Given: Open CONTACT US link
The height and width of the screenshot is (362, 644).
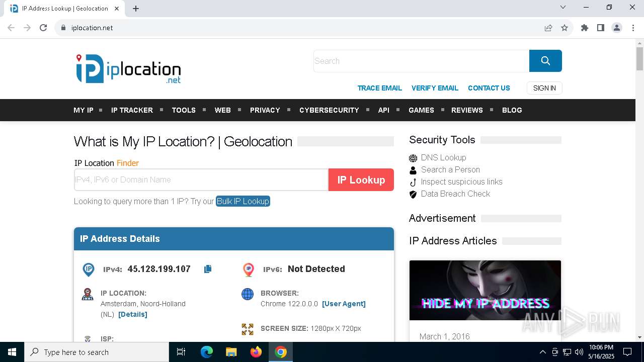Looking at the screenshot, I should pyautogui.click(x=489, y=88).
